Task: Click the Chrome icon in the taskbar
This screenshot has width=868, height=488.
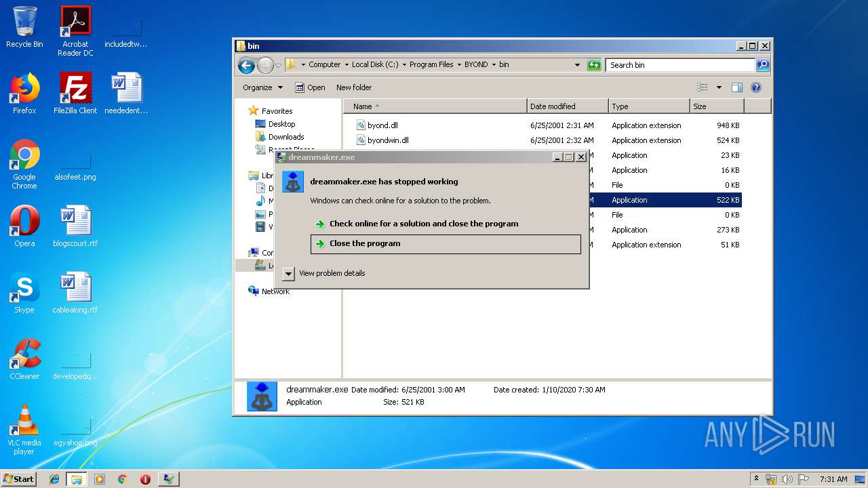Action: coord(122,479)
